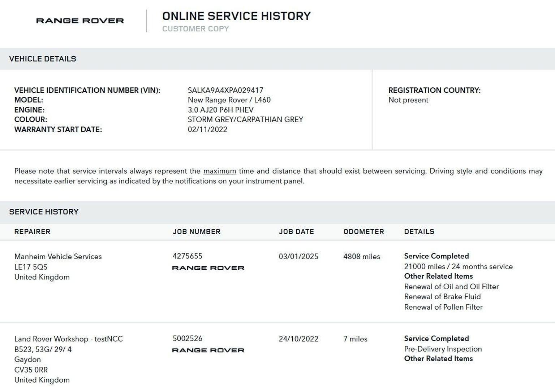Select repairer Manheim Vehicle Services

[x=58, y=257]
